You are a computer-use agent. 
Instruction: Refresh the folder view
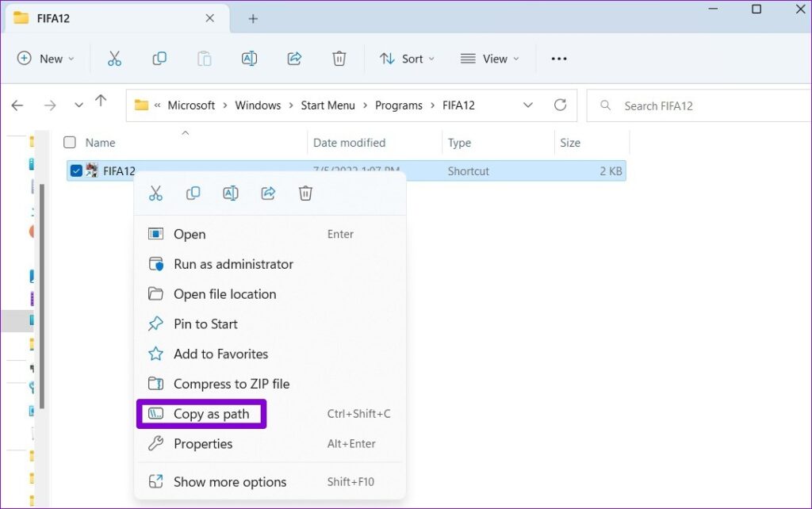point(561,104)
